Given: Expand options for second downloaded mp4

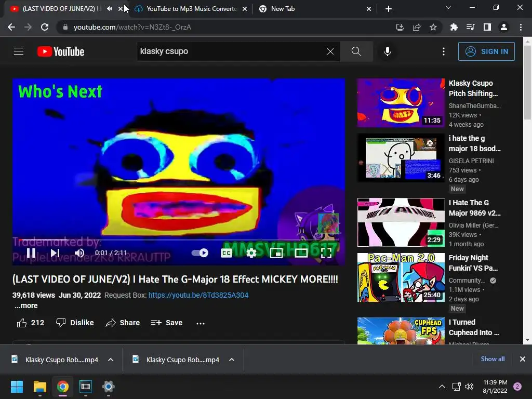Looking at the screenshot, I should [x=231, y=360].
